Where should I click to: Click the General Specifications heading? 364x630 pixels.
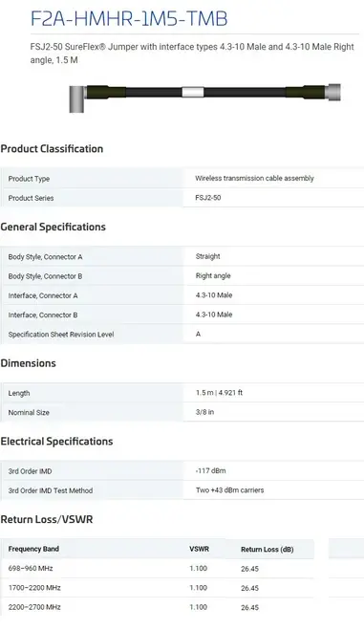[x=53, y=227]
